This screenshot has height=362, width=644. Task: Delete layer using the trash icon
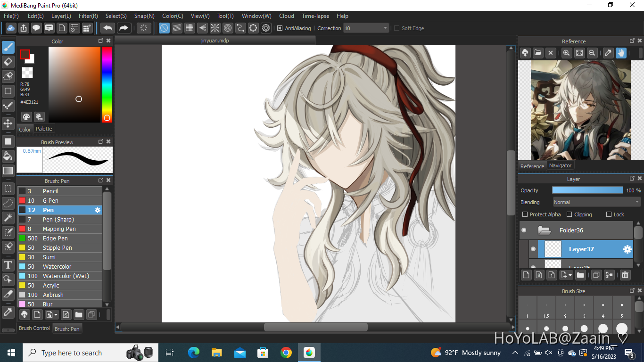coord(625,275)
